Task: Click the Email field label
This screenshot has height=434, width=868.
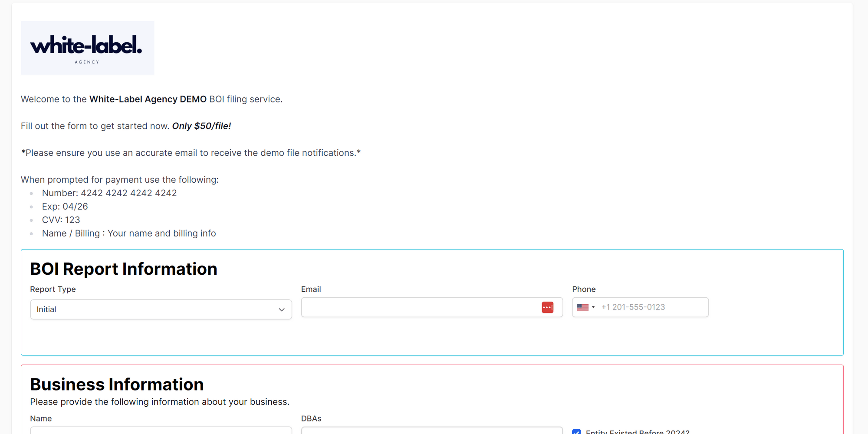Action: pyautogui.click(x=311, y=289)
